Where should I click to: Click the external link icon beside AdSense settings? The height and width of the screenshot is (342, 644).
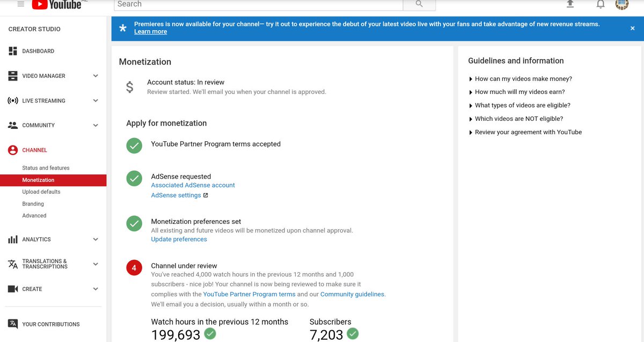pyautogui.click(x=206, y=195)
